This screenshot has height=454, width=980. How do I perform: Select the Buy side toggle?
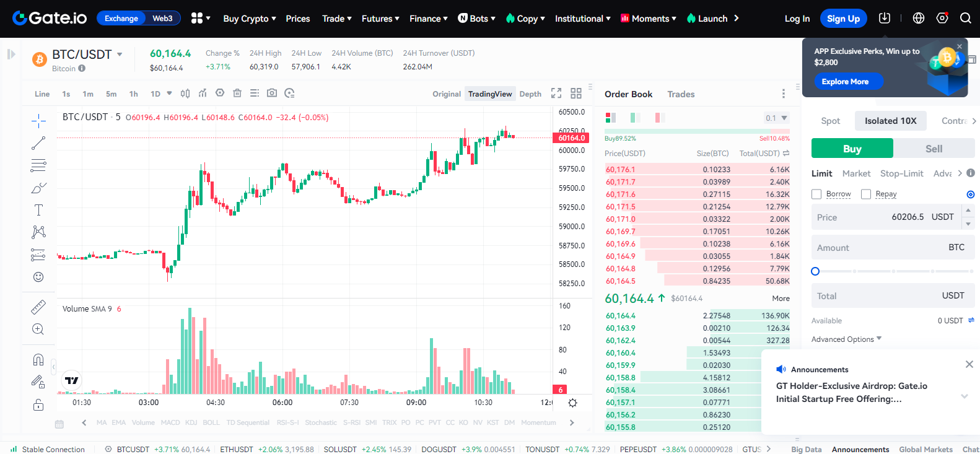pos(852,149)
